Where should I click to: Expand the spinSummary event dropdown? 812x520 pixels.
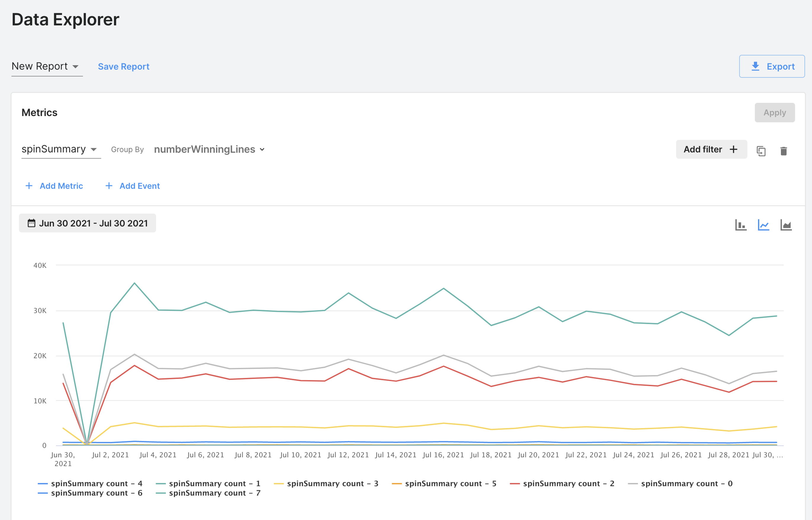pyautogui.click(x=60, y=149)
